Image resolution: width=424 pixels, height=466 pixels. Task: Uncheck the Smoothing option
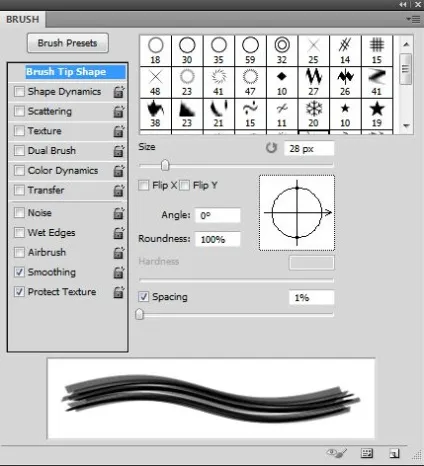19,272
